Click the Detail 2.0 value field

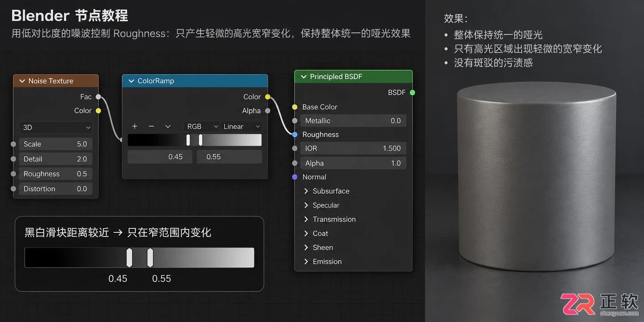click(x=56, y=159)
